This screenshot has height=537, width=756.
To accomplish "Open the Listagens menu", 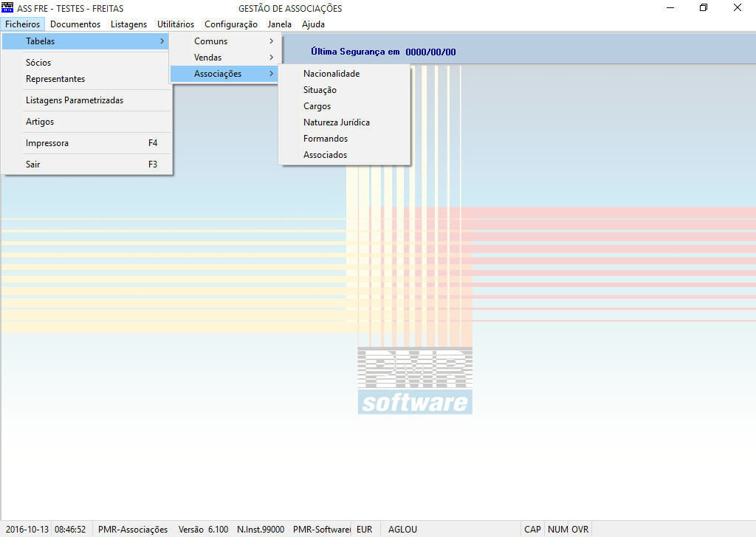I will pyautogui.click(x=128, y=24).
